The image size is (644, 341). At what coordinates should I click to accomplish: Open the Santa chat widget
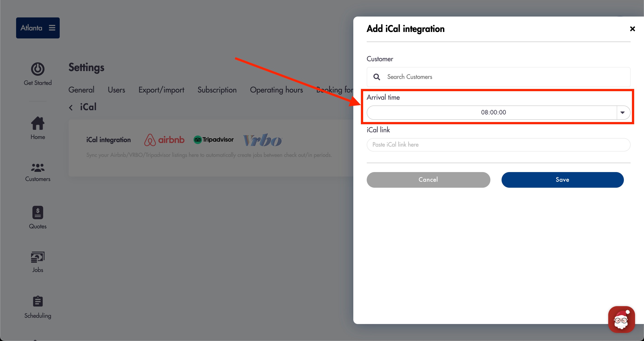pos(621,320)
